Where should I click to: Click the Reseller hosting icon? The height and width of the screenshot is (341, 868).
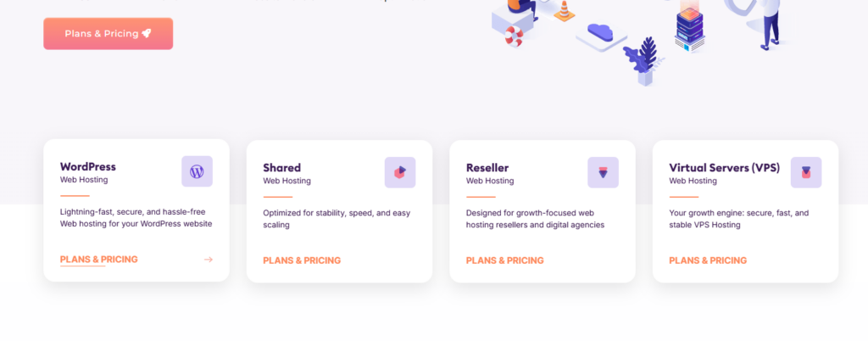point(603,172)
